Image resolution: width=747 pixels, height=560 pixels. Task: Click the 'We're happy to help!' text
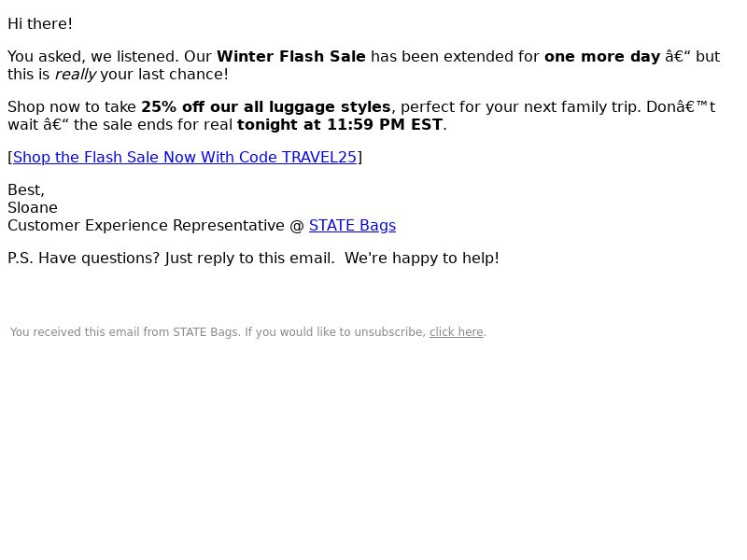pos(422,259)
